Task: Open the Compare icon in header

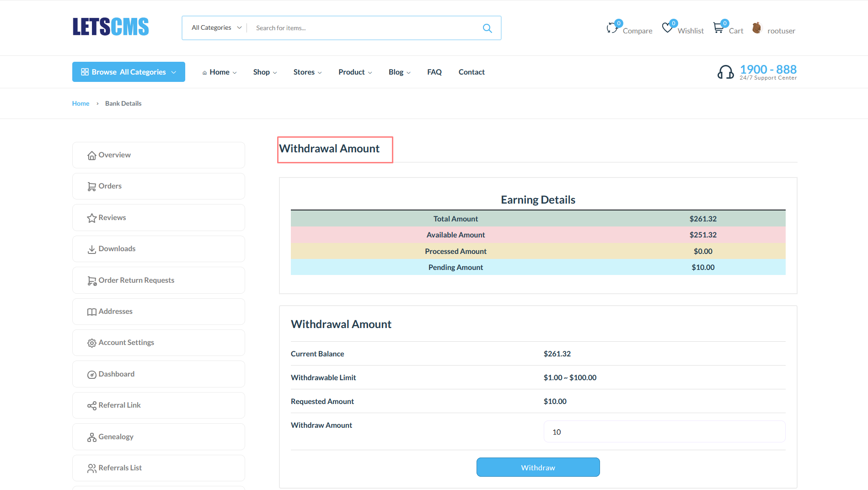Action: tap(612, 28)
